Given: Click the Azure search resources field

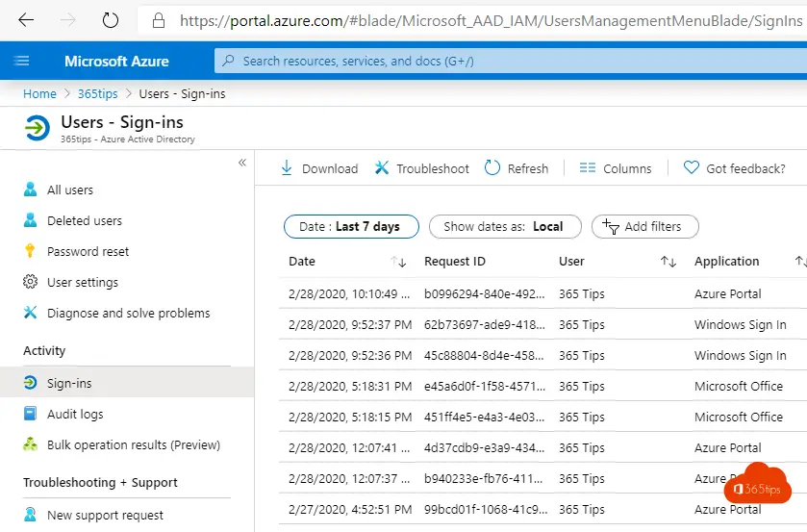Looking at the screenshot, I should coord(511,61).
